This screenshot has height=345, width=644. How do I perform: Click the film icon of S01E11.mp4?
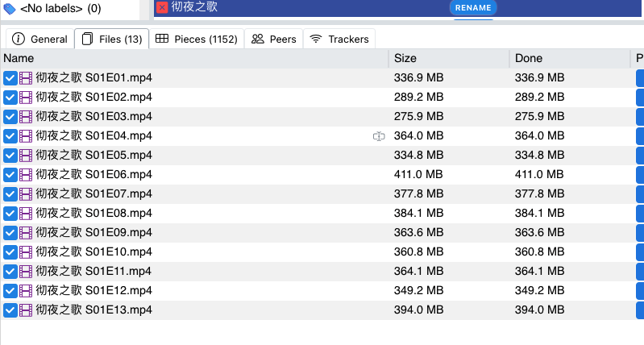26,271
